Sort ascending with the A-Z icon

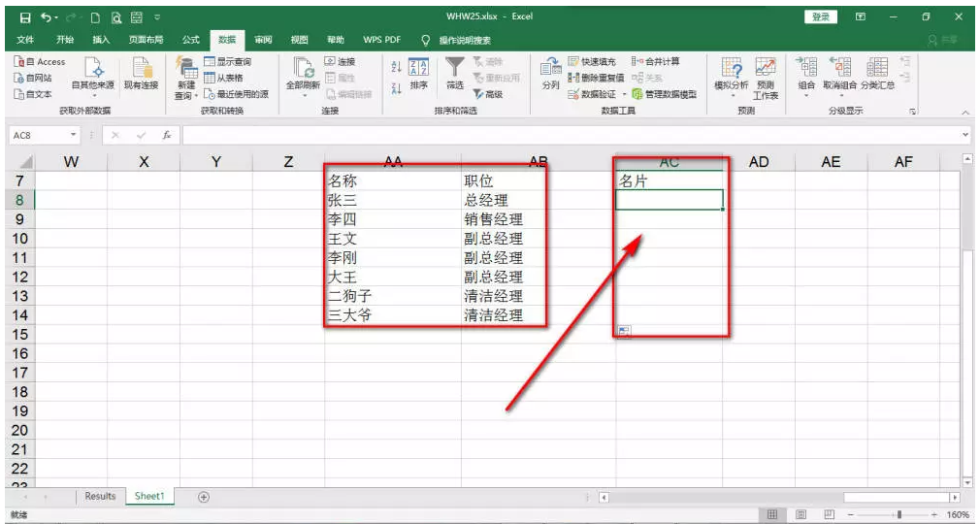(396, 66)
